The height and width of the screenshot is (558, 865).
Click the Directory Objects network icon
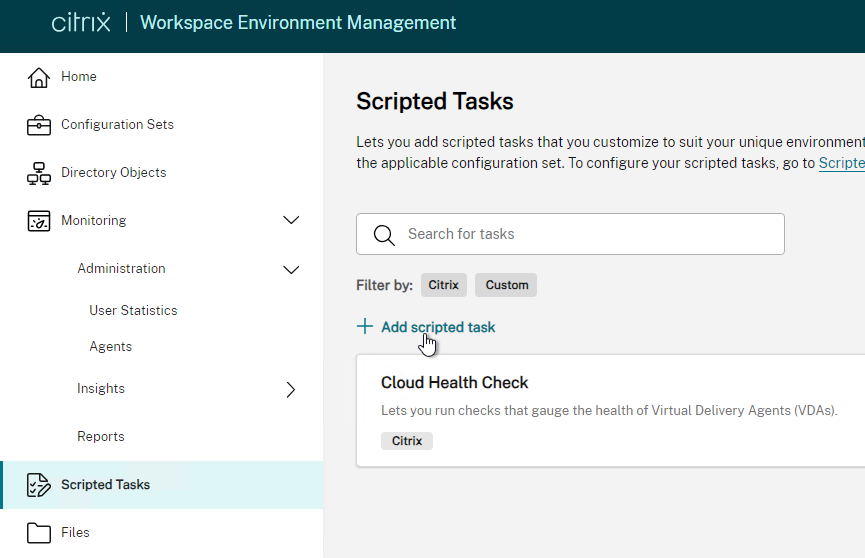[39, 173]
